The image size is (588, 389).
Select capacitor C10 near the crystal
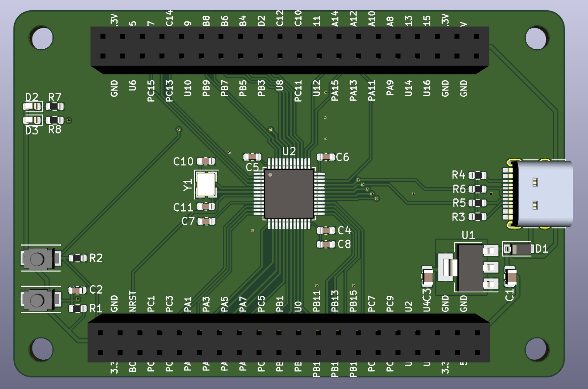(206, 161)
